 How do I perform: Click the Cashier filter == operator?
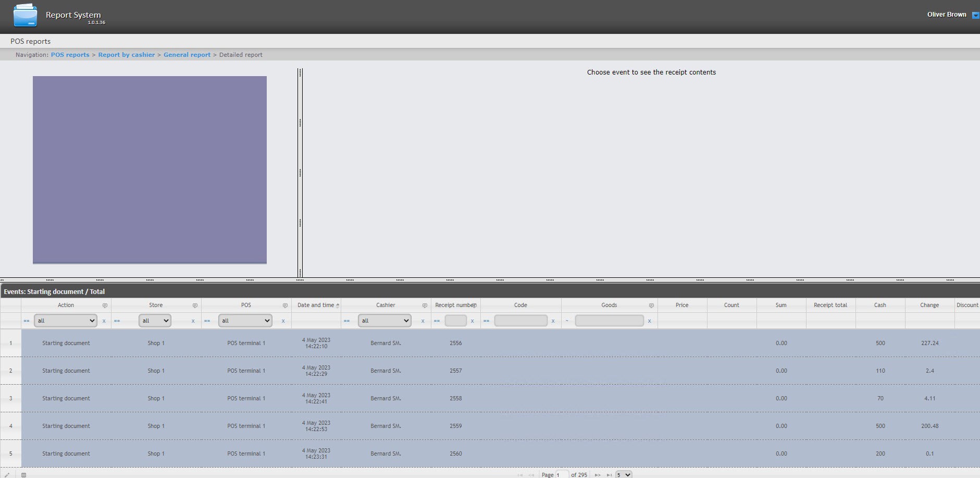pyautogui.click(x=346, y=321)
